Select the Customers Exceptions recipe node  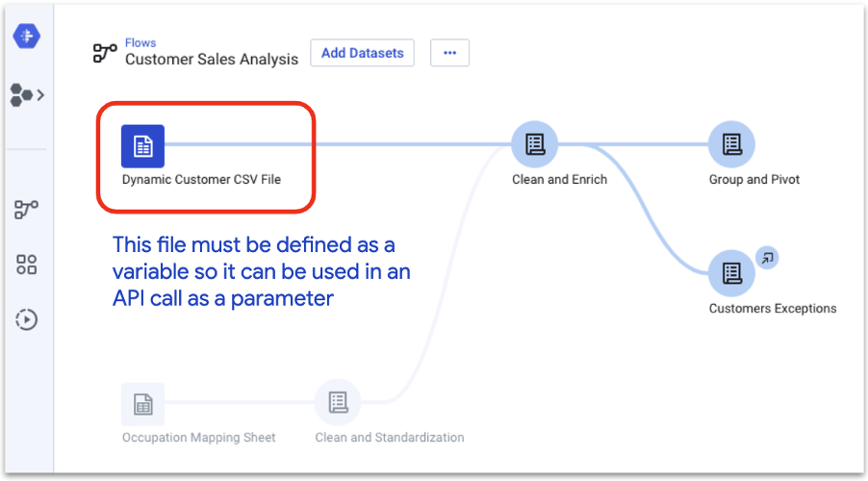click(x=731, y=273)
